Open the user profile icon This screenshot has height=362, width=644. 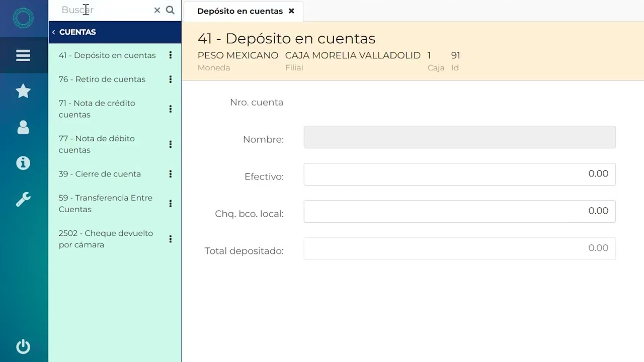tap(23, 128)
